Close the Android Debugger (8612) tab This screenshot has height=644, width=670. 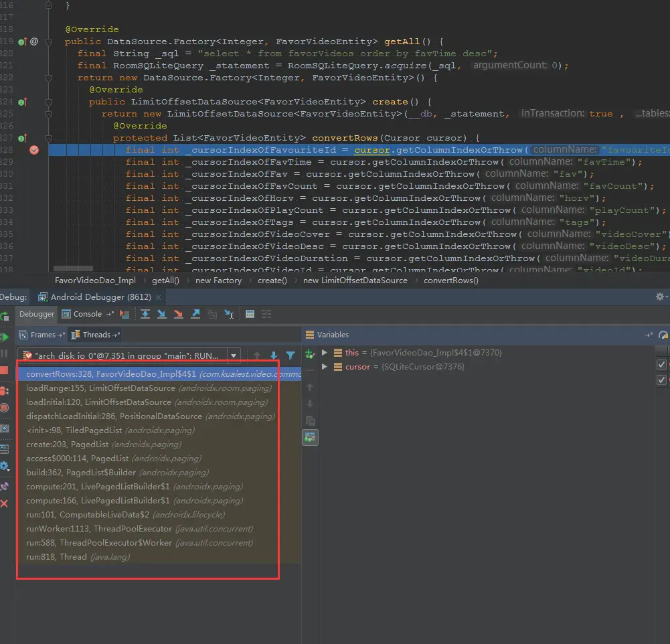(158, 297)
